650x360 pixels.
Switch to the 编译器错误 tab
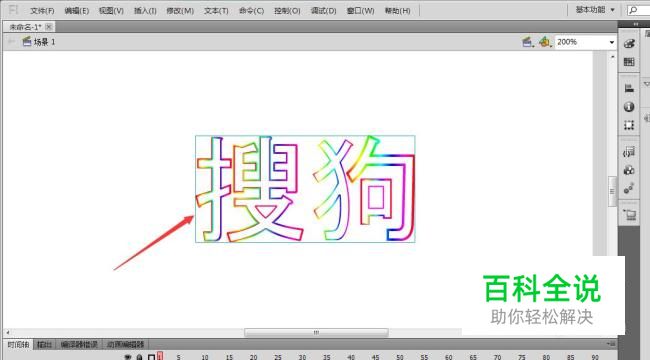(79, 345)
